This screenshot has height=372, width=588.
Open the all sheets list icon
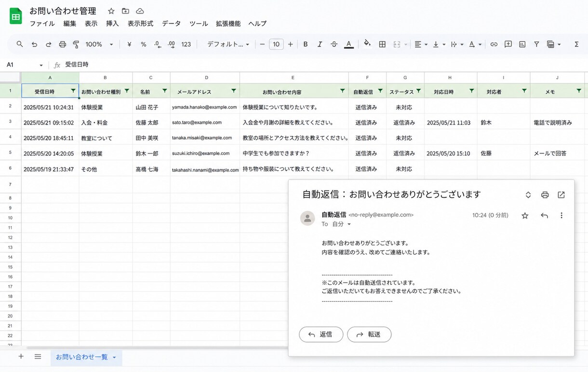pos(38,357)
